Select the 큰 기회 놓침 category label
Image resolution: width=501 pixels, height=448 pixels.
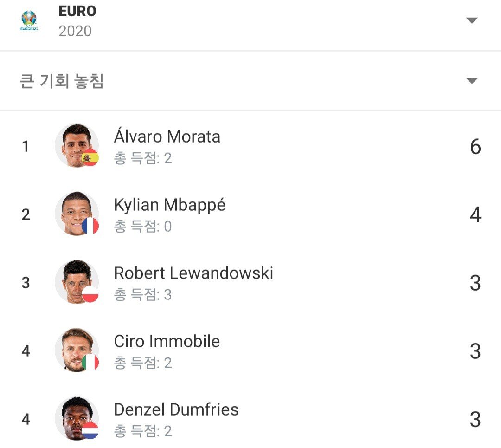[62, 81]
